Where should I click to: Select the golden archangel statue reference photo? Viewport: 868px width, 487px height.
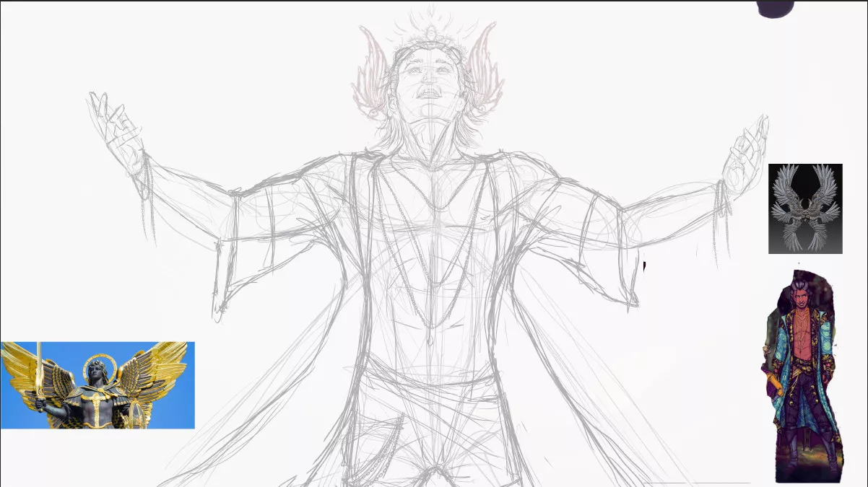point(97,385)
